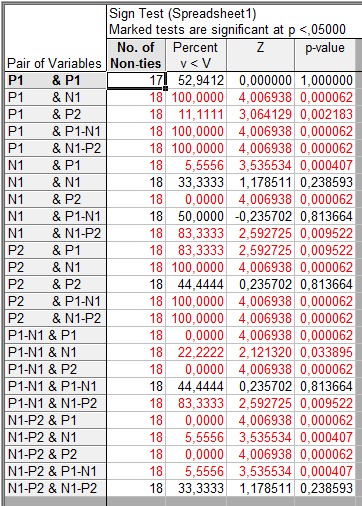Select the 'P1 & P1' row header
The height and width of the screenshot is (506, 362).
(x=56, y=80)
